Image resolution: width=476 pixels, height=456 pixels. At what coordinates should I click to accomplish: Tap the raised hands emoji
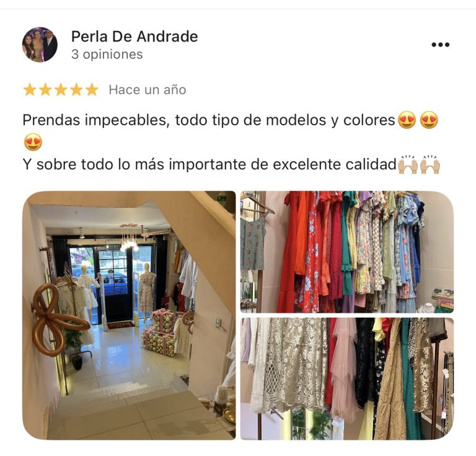pyautogui.click(x=408, y=164)
